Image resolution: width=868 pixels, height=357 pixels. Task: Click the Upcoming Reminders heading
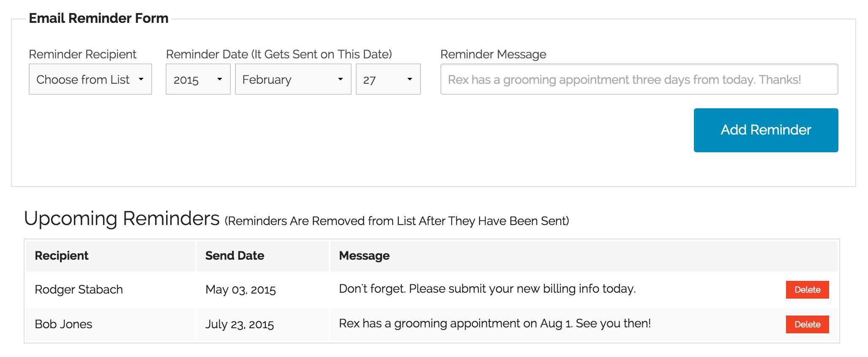click(x=122, y=219)
